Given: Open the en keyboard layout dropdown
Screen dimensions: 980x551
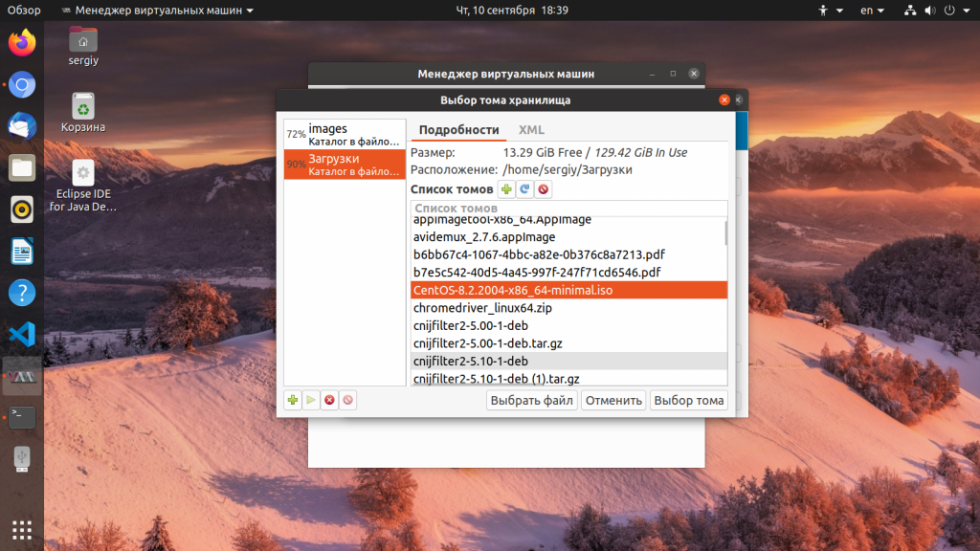Looking at the screenshot, I should tap(872, 11).
